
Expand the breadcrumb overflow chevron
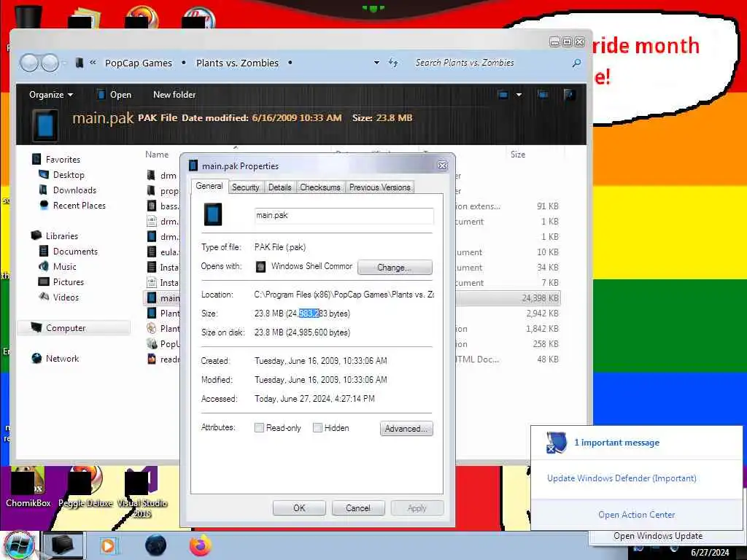tap(93, 63)
